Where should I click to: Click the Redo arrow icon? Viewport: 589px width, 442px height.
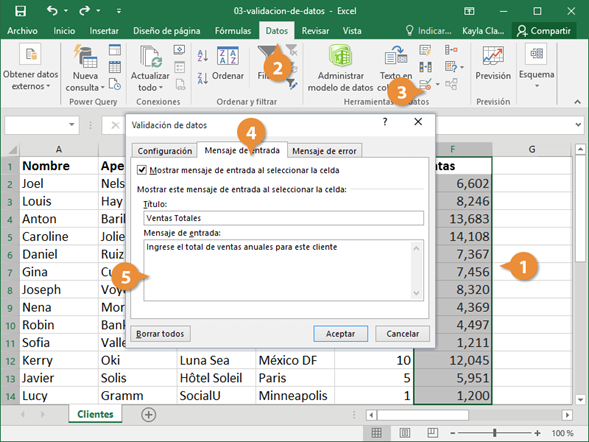pyautogui.click(x=84, y=11)
